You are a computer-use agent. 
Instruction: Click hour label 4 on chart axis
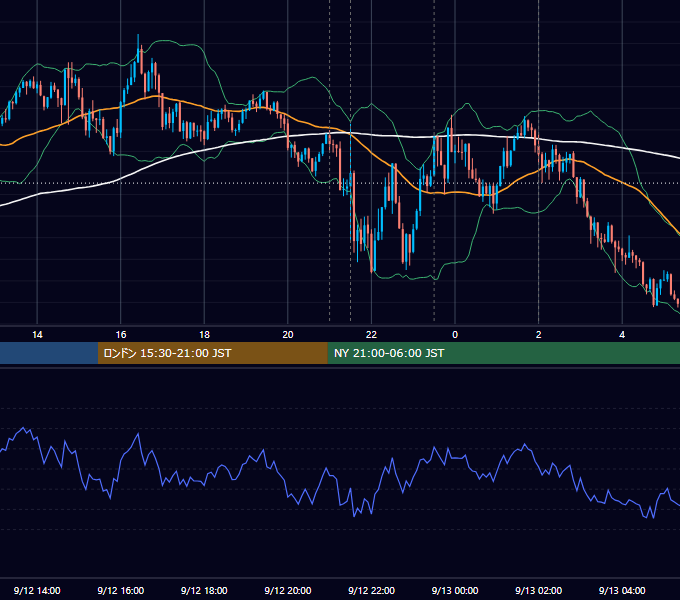tap(622, 335)
